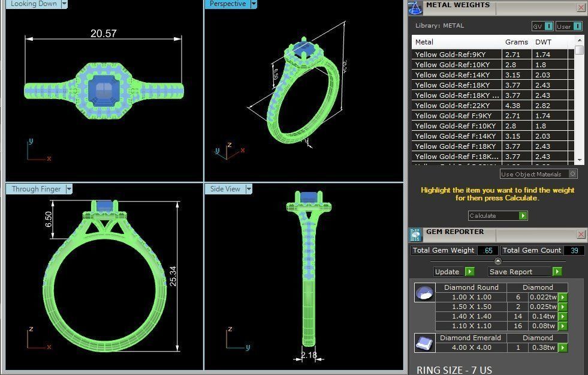Open the Perspective viewport dropdown arrow
The height and width of the screenshot is (375, 588).
[x=254, y=4]
